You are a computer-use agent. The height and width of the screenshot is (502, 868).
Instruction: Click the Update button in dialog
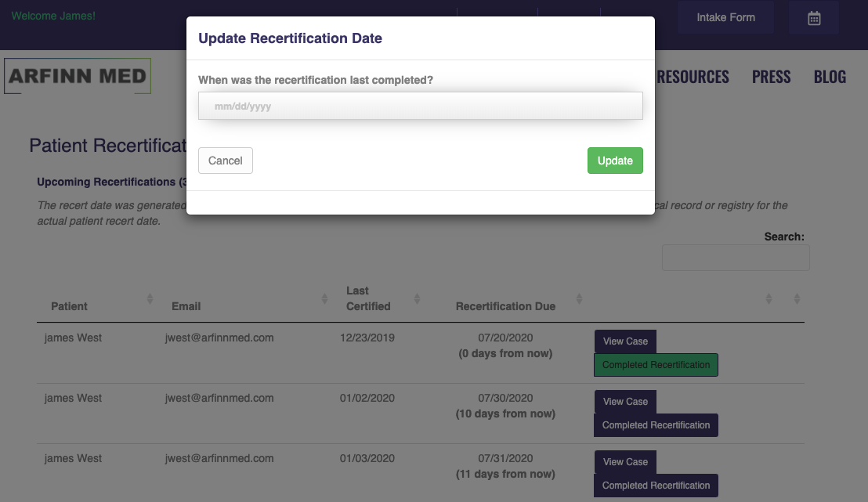pos(615,161)
